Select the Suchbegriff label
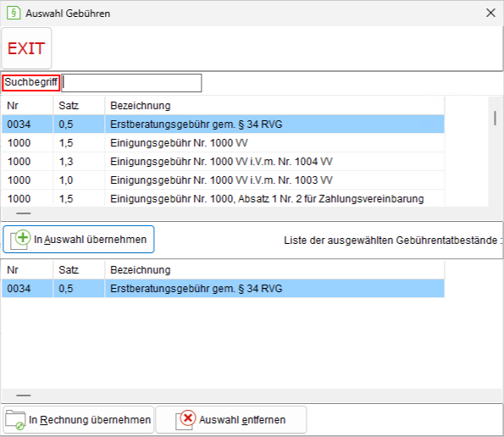Screen dimensions: 504x437 (x=30, y=83)
